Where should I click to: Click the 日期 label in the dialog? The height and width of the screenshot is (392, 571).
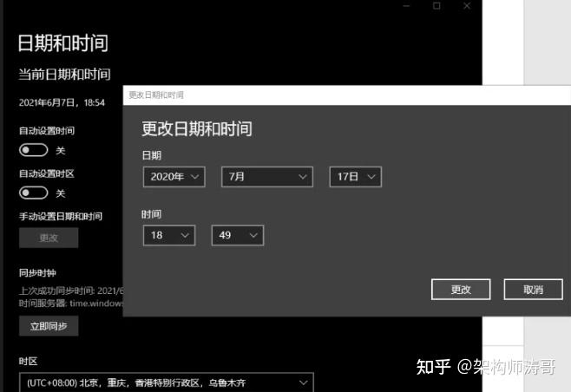click(152, 155)
